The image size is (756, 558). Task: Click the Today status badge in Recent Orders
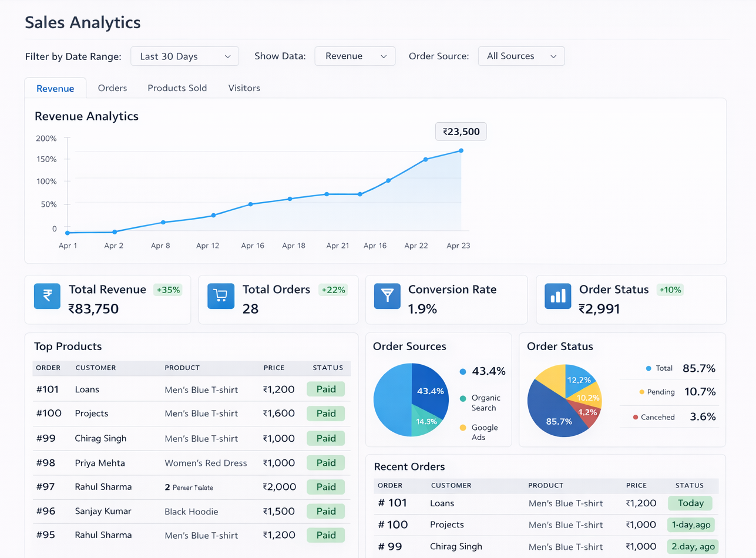pos(690,503)
